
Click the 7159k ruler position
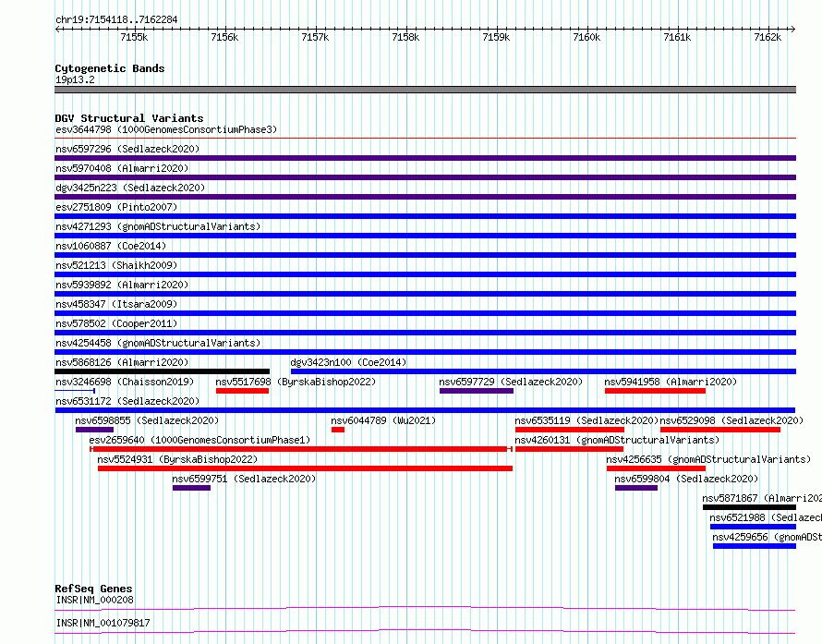496,37
